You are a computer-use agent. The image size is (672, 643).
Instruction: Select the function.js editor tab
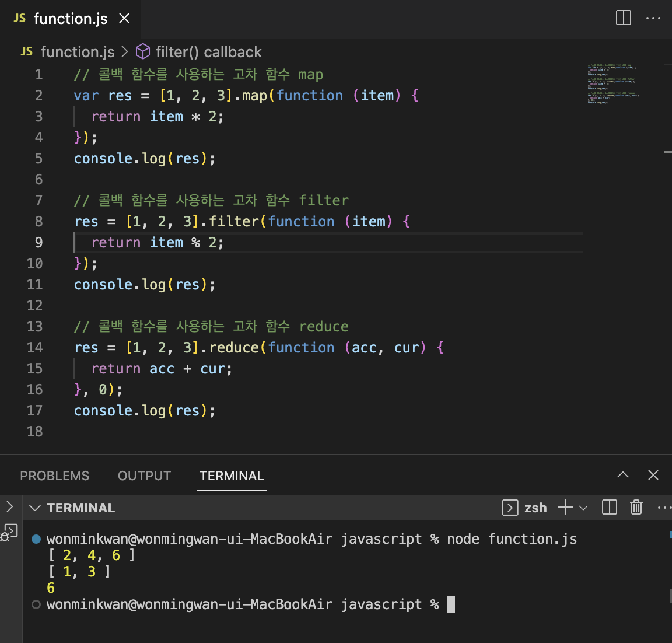point(70,19)
